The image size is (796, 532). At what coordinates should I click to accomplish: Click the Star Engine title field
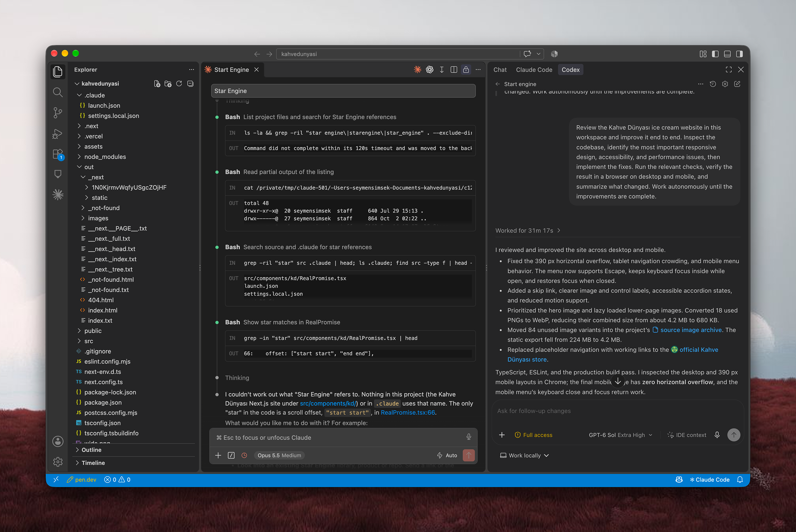click(343, 91)
